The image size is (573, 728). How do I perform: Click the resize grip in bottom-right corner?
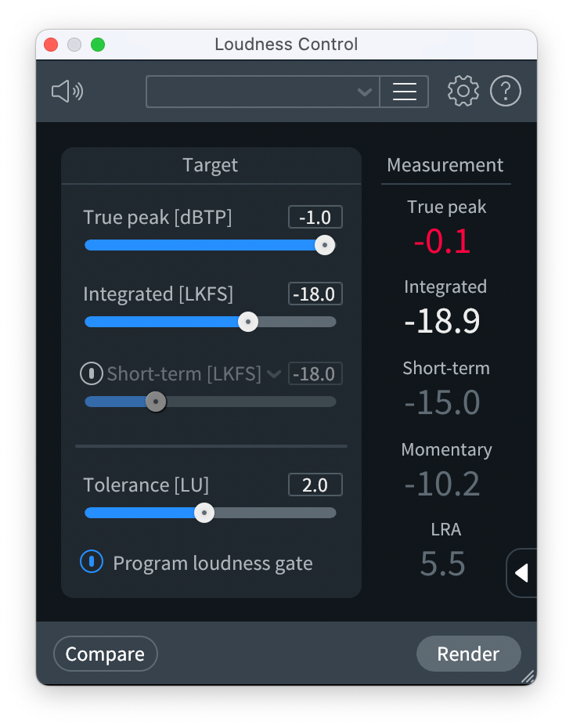click(x=528, y=676)
